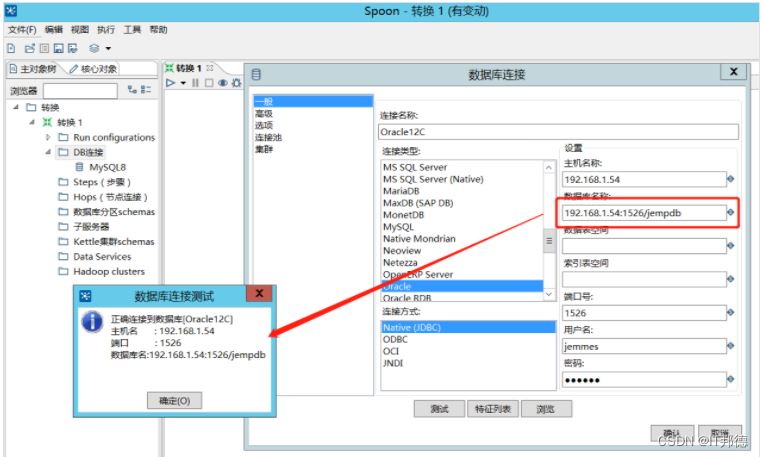This screenshot has width=763, height=457.
Task: Click the Run transformation play icon
Action: coord(171,83)
